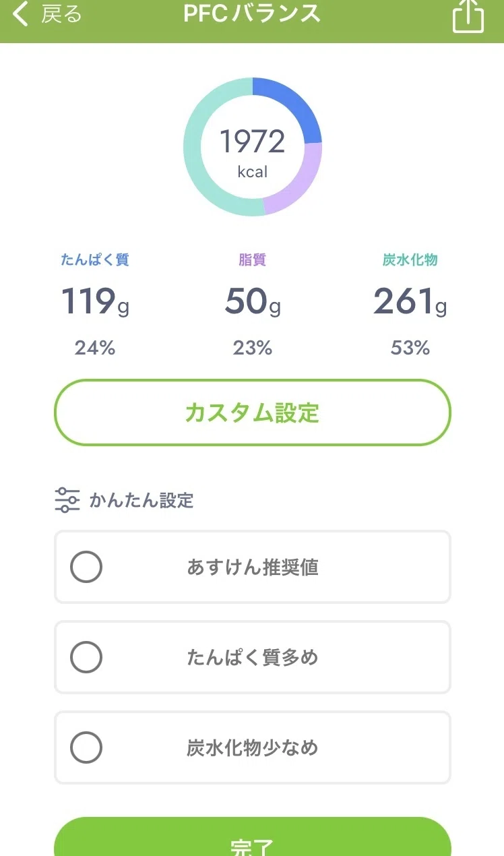This screenshot has height=856, width=504.
Task: Tap the PFCバランス page title
Action: coord(252,13)
